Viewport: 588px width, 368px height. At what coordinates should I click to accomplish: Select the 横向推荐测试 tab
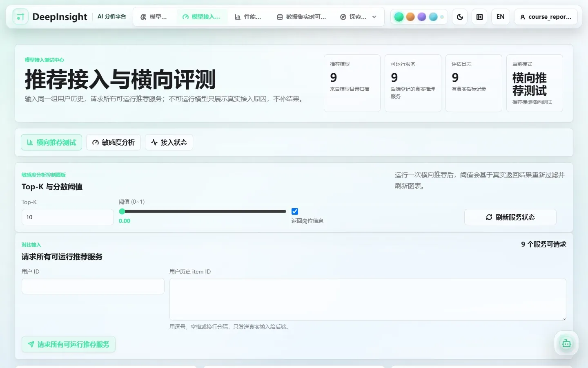click(51, 142)
